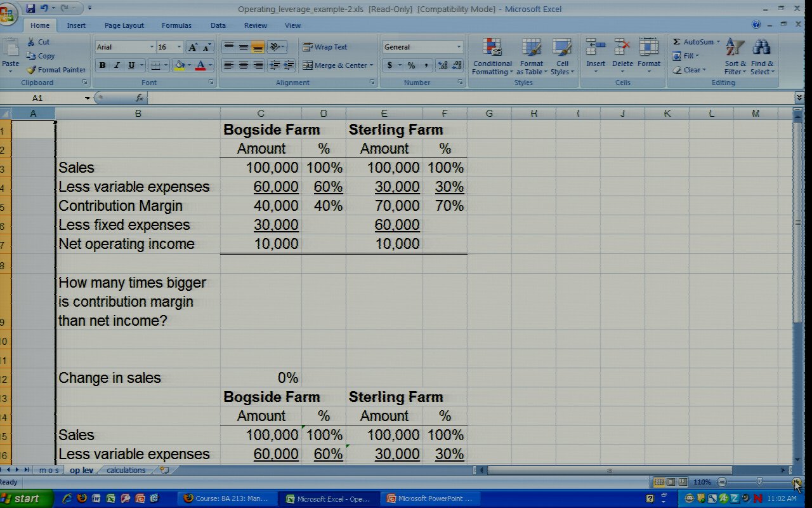
Task: Click the Save icon in quick access toolbar
Action: (30, 8)
